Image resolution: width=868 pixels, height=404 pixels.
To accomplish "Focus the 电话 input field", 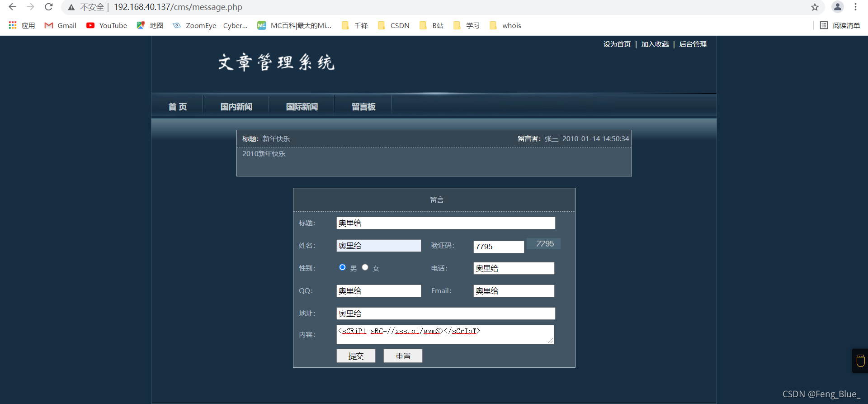I will coord(514,268).
